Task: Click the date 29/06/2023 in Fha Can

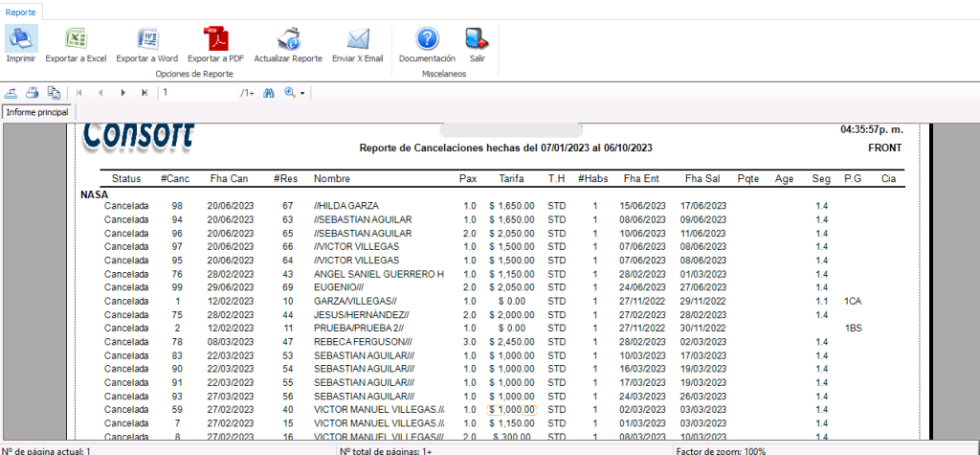Action: pyautogui.click(x=230, y=287)
